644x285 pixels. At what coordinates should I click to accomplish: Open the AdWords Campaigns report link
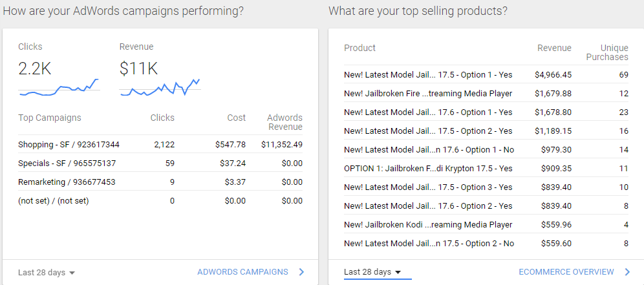(x=242, y=272)
